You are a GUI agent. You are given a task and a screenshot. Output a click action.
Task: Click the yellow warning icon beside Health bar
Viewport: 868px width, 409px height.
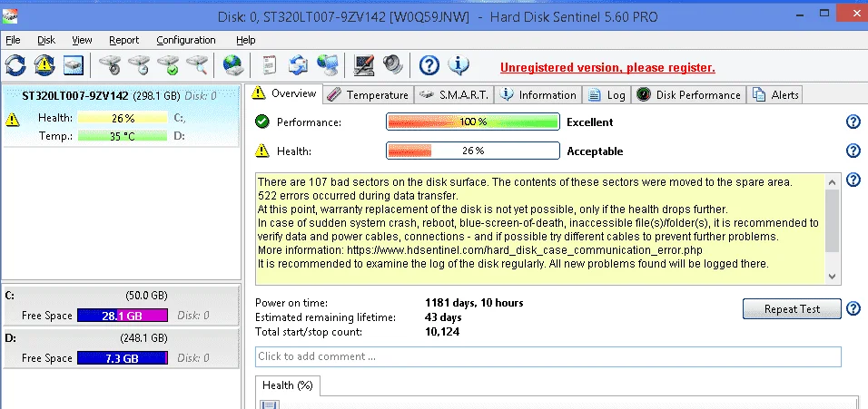262,151
